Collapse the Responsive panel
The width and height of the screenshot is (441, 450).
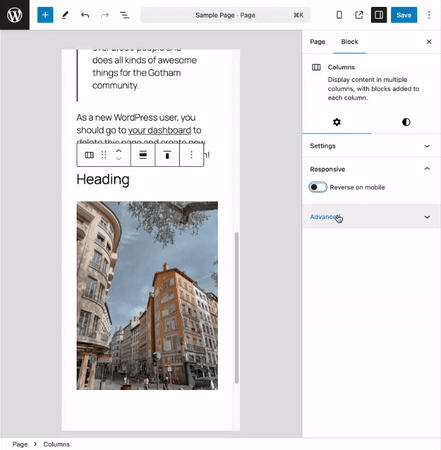371,169
